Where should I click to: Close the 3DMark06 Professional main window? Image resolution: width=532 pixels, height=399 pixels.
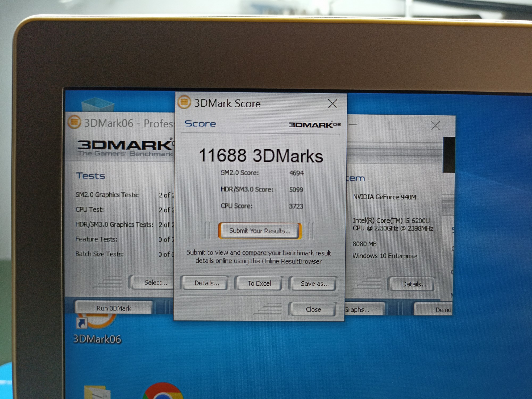click(435, 126)
